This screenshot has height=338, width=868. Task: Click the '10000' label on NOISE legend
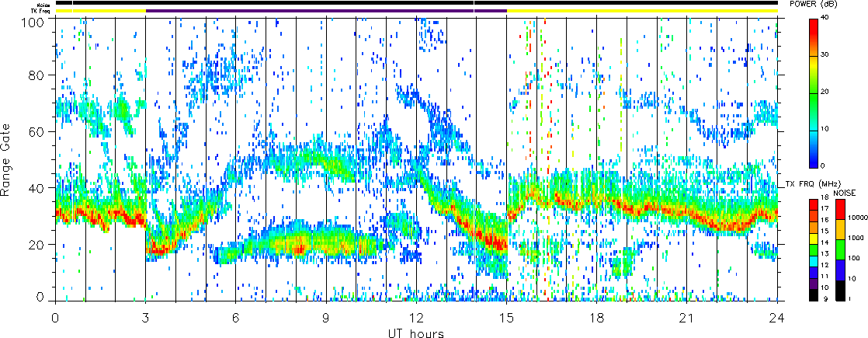coord(857,218)
